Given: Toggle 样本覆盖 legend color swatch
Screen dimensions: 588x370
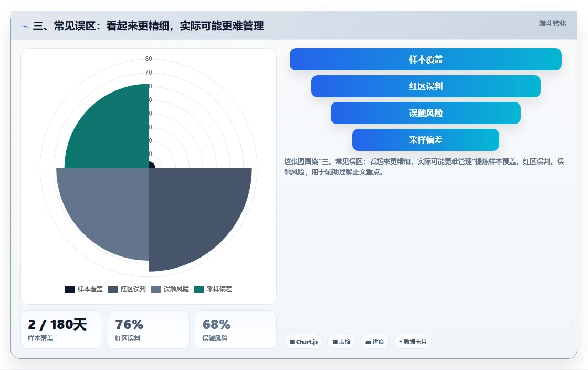Looking at the screenshot, I should (70, 289).
